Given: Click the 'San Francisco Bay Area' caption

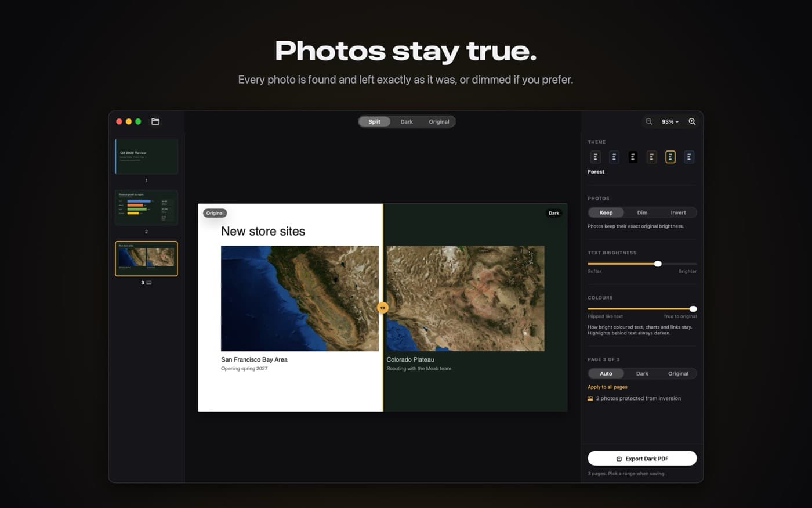Looking at the screenshot, I should (x=254, y=359).
